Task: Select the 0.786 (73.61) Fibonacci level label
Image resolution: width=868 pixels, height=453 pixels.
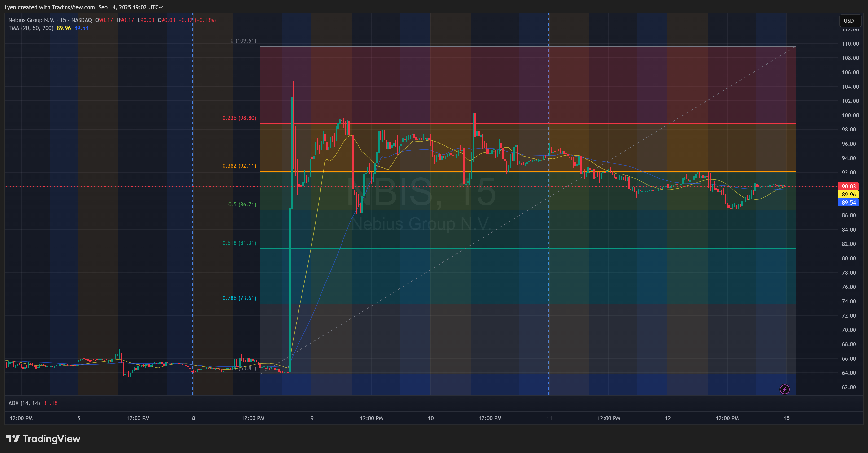Action: (239, 298)
